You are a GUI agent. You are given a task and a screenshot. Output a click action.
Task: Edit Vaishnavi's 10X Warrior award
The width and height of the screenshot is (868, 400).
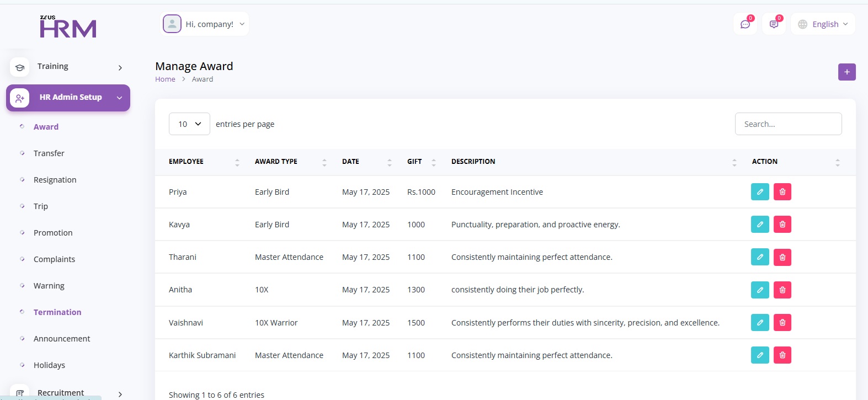pos(760,323)
